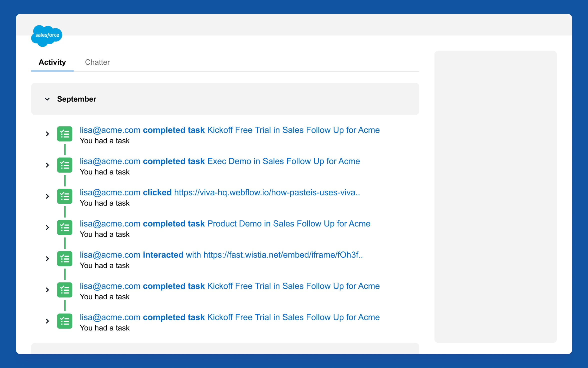This screenshot has height=368, width=588.
Task: Click task icon beside webflow clicked entry
Action: 65,196
